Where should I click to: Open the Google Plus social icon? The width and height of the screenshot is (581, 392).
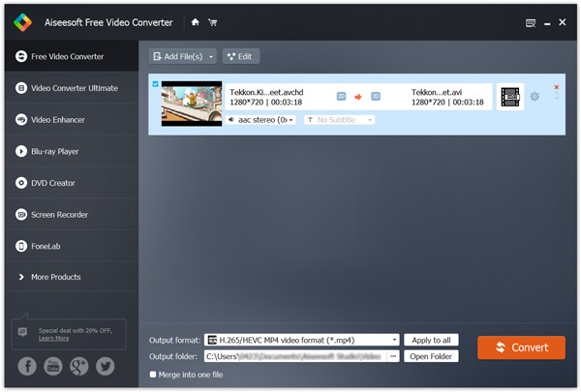click(x=79, y=366)
